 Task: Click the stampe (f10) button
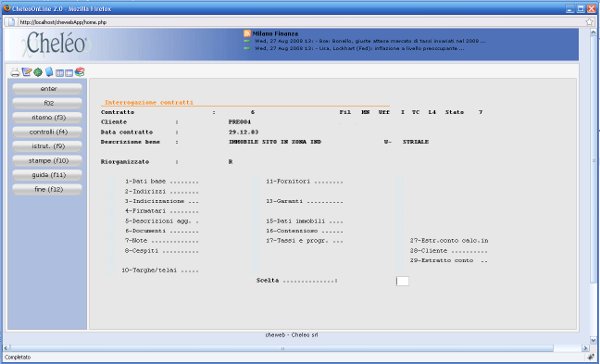point(47,161)
